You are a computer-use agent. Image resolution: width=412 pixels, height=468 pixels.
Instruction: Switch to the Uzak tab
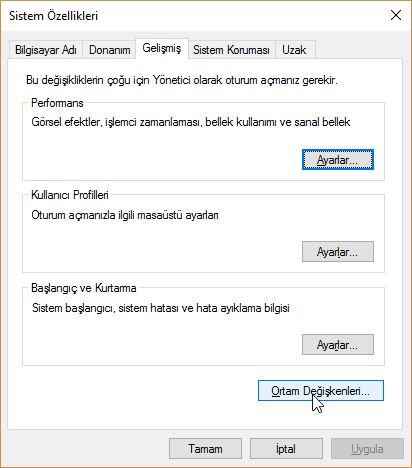[294, 50]
